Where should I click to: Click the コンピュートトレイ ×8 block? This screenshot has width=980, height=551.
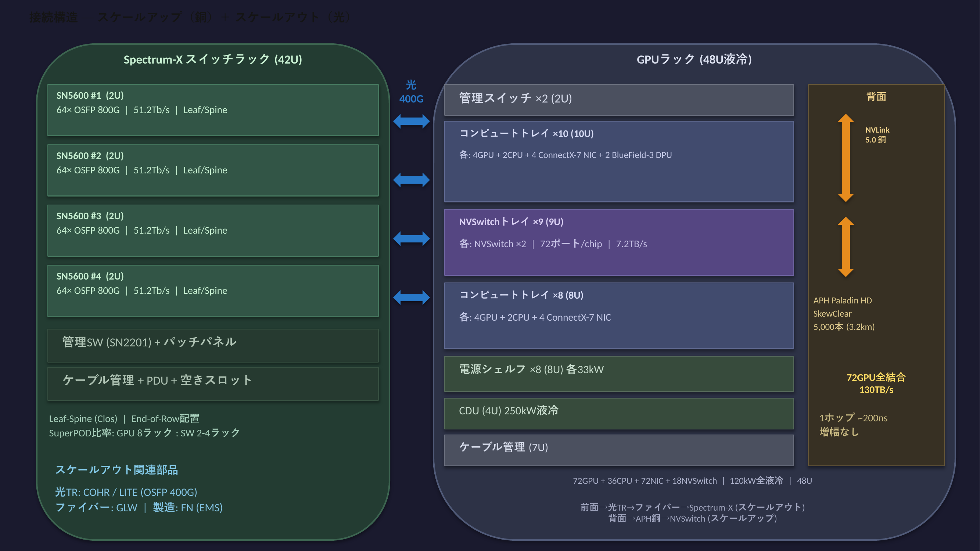click(618, 316)
